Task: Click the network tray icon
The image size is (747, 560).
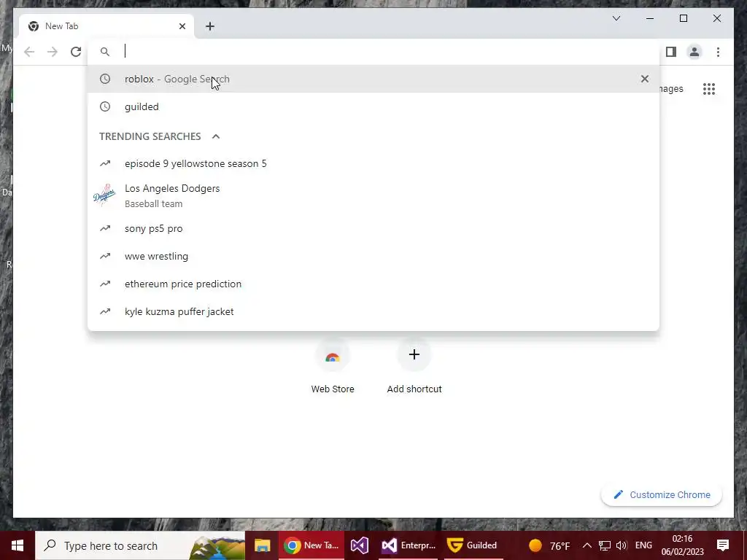Action: 604,545
